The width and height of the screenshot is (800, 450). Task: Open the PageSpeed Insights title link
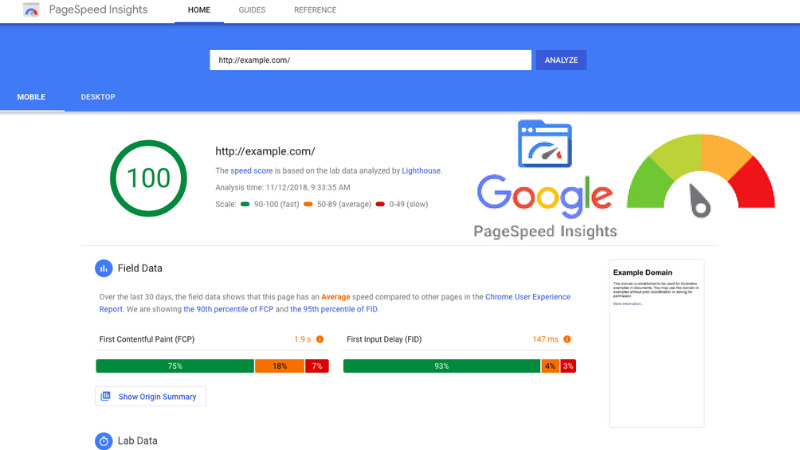point(98,10)
